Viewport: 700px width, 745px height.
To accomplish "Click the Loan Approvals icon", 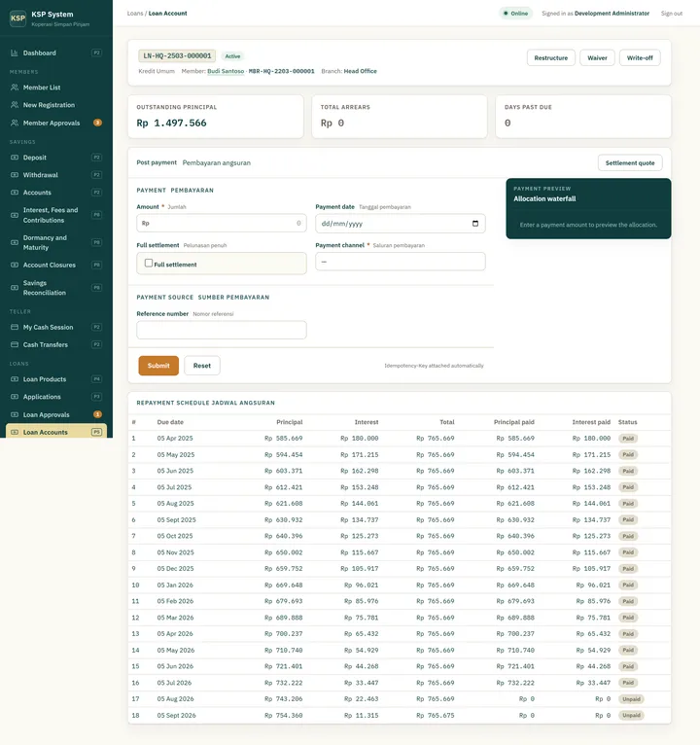I will click(15, 414).
